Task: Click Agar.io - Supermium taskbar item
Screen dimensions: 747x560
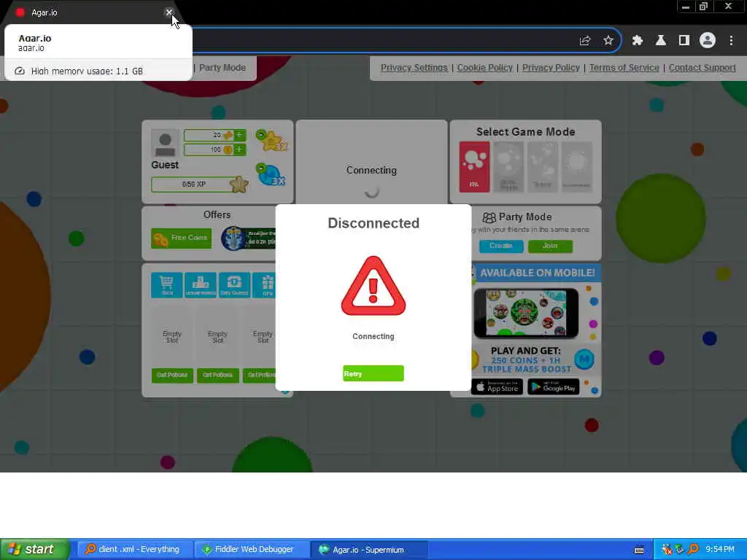Action: tap(368, 550)
